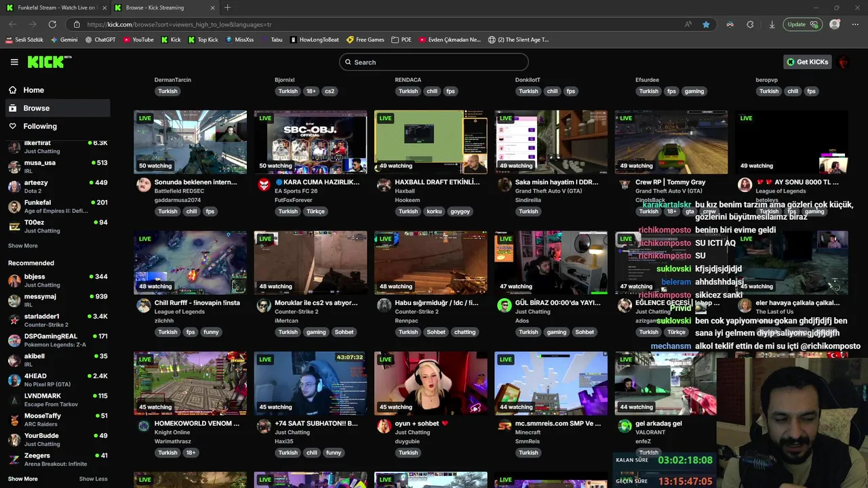Viewport: 868px width, 488px height.
Task: Click the 4HEAD avatar icon
Action: (14, 380)
